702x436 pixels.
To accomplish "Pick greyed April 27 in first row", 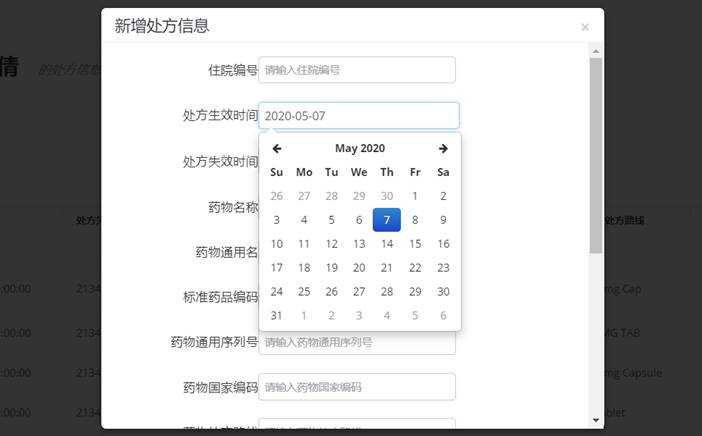I will coord(304,196).
